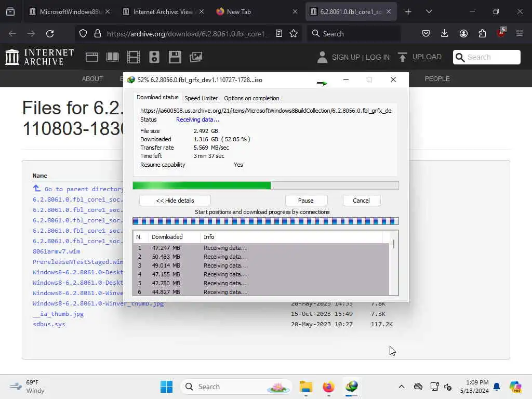The width and height of the screenshot is (532, 399).
Task: Open Firefox account icon
Action: [463, 34]
